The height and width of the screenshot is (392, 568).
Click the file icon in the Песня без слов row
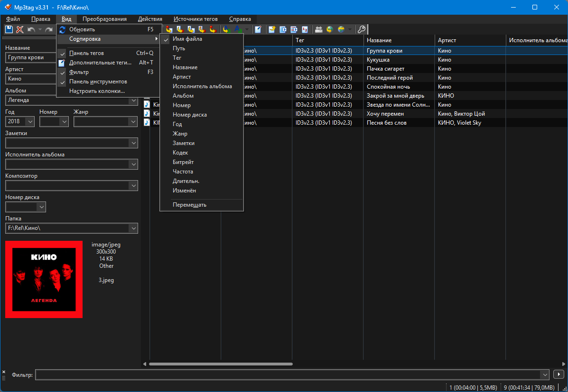[x=147, y=122]
